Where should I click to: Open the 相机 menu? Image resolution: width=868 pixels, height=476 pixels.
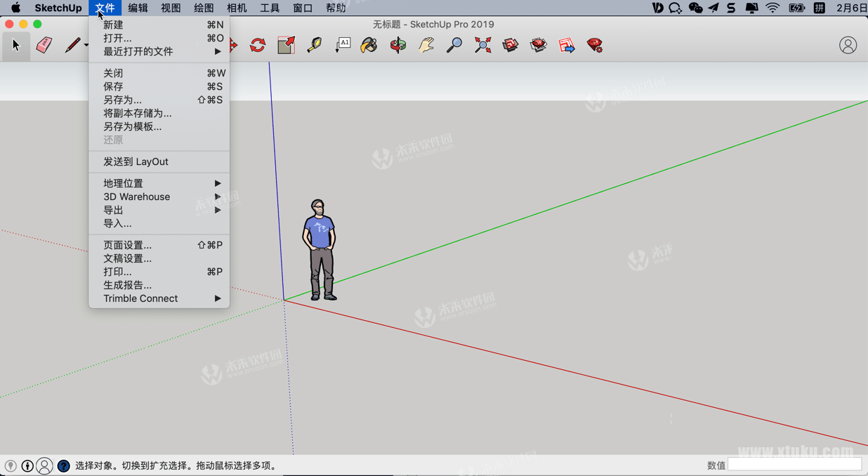click(237, 8)
